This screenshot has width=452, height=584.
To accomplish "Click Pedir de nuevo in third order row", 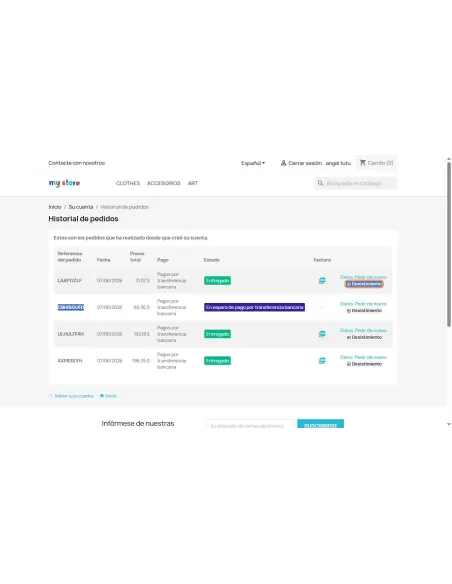I will click(370, 330).
